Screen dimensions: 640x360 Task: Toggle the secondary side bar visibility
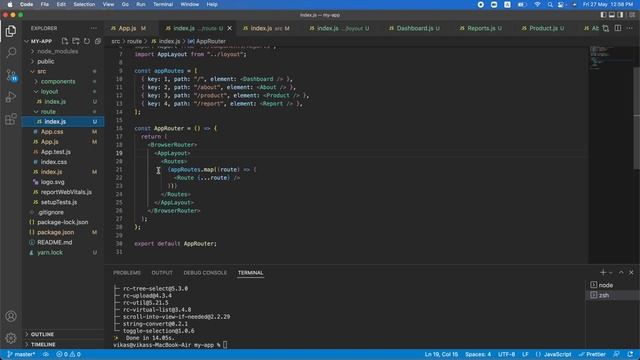[x=620, y=15]
